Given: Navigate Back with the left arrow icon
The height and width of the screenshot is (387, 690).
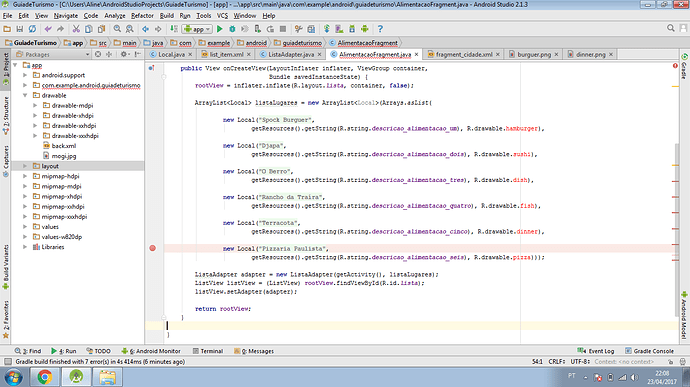Looking at the screenshot, I should 145,29.
